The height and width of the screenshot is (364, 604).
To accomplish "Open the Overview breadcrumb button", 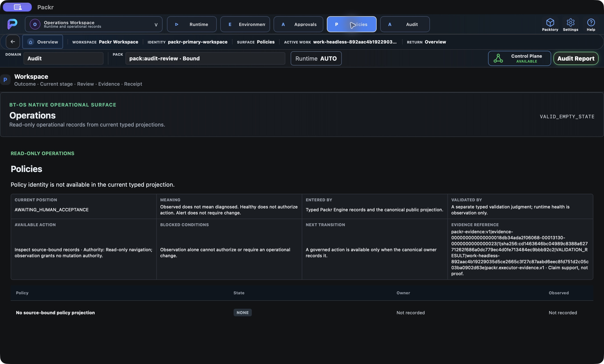I will 43,42.
